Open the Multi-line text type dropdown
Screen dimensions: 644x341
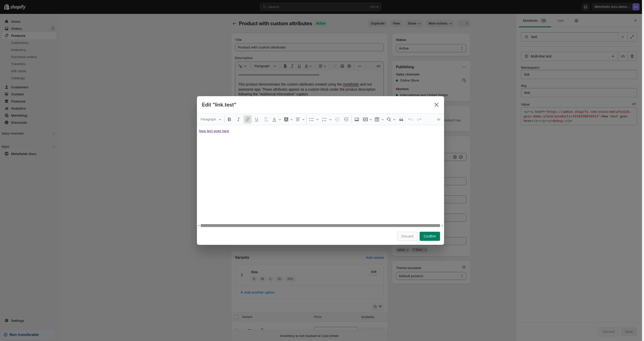[x=569, y=56]
